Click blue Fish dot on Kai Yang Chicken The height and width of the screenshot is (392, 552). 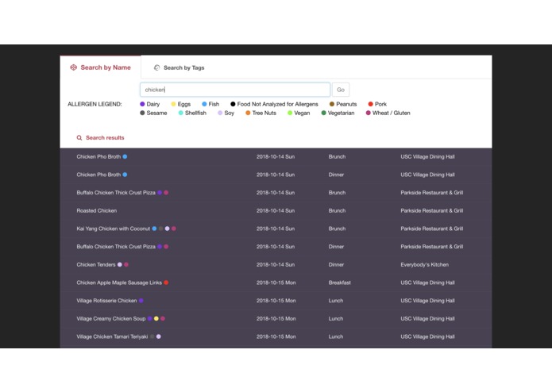coord(154,229)
